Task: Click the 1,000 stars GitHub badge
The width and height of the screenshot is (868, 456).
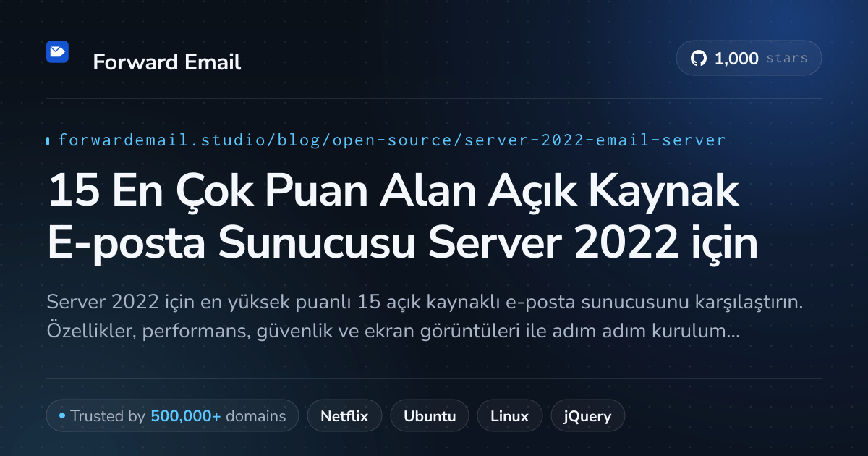Action: (x=749, y=59)
